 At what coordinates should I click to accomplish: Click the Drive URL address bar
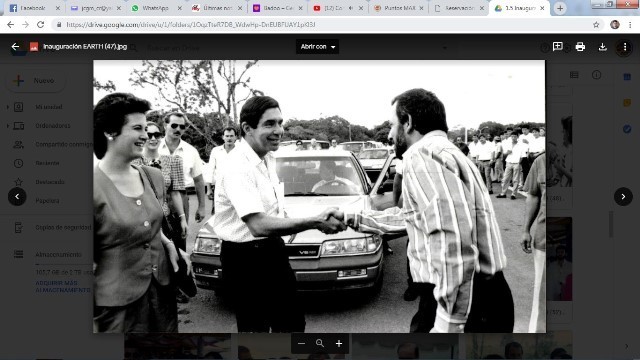322,25
